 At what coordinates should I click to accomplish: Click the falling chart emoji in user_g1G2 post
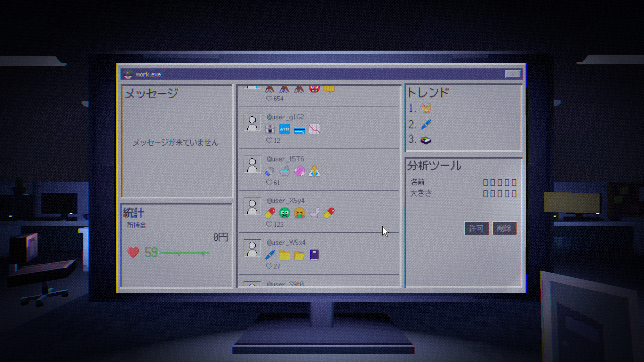pos(314,129)
